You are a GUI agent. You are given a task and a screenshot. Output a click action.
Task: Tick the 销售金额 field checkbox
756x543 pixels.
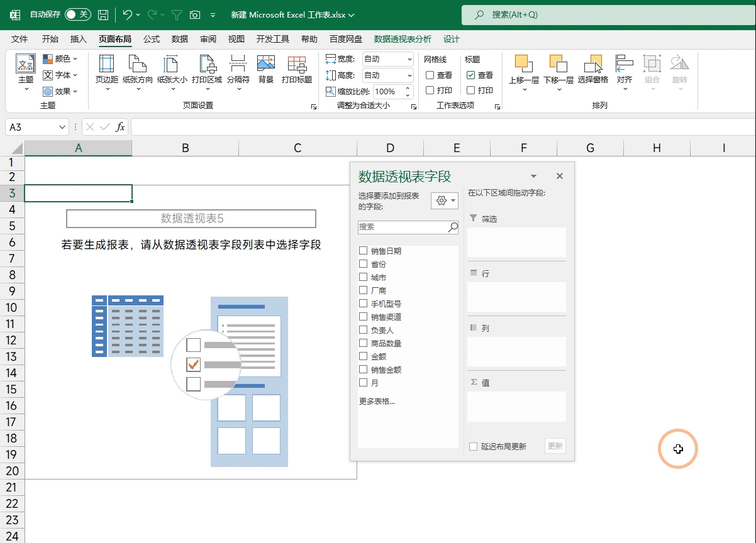coord(363,370)
